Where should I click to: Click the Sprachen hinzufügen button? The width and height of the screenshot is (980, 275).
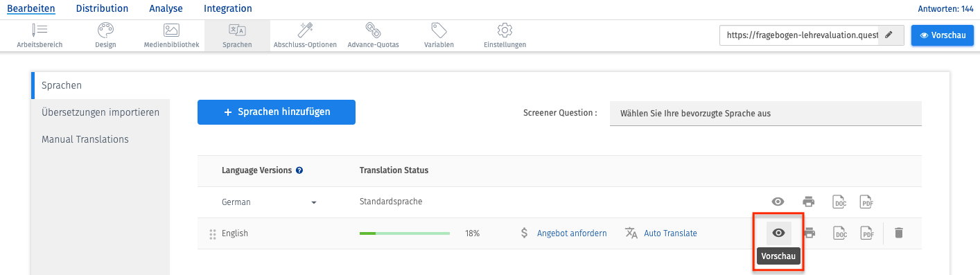click(x=277, y=112)
